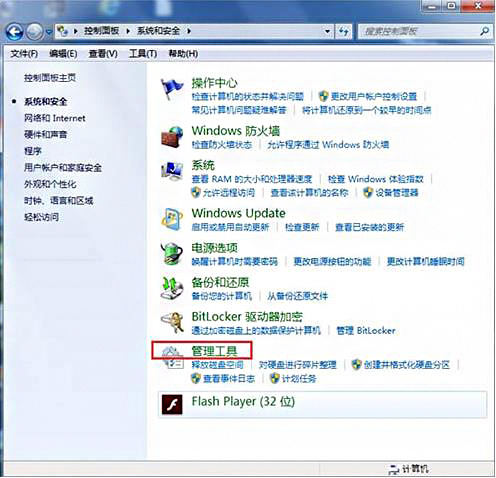Viewport: 496px width, 478px height.
Task: Open the 帮助(H) menu
Action: [x=183, y=54]
